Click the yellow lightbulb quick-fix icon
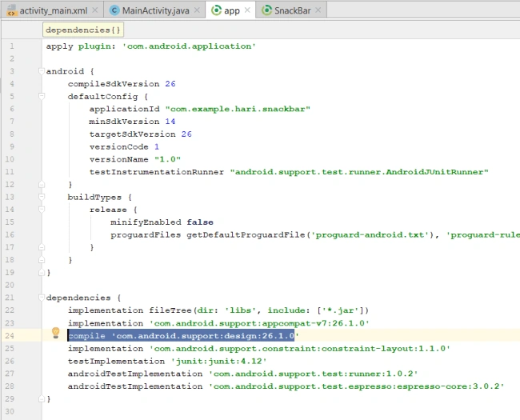This screenshot has height=420, width=520. click(x=56, y=333)
